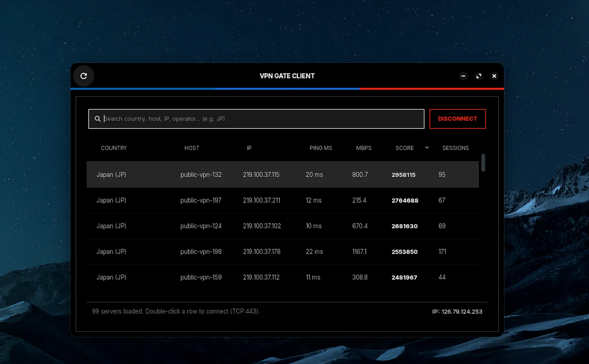This screenshot has width=589, height=364.
Task: Sort by Country column header
Action: [x=114, y=148]
